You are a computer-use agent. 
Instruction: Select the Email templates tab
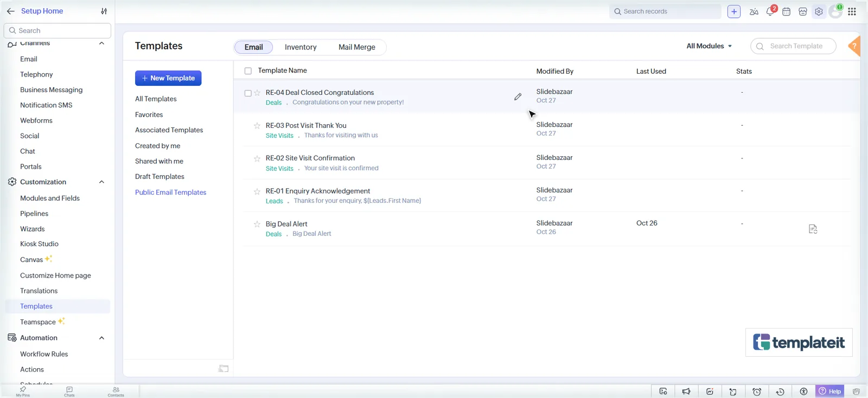pos(253,47)
